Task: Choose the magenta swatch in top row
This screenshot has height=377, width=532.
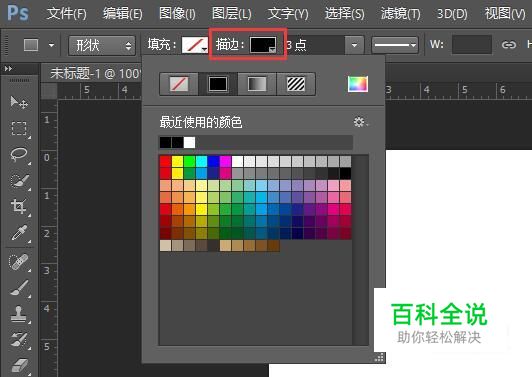Action: click(x=225, y=161)
